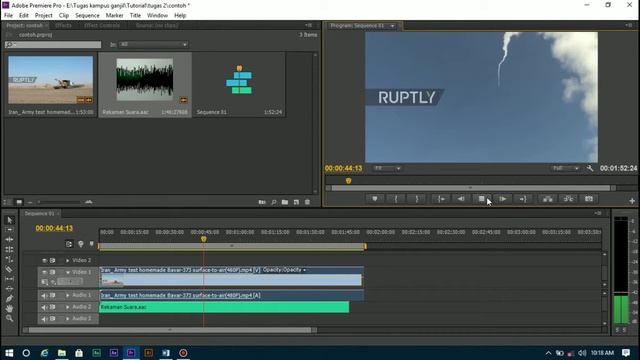Open Program monitor zoom level Fit dropdown
Image resolution: width=640 pixels, height=360 pixels.
coord(387,168)
